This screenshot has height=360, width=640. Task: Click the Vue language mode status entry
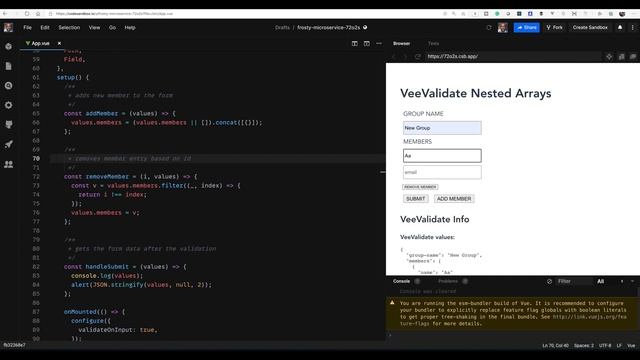click(x=631, y=346)
